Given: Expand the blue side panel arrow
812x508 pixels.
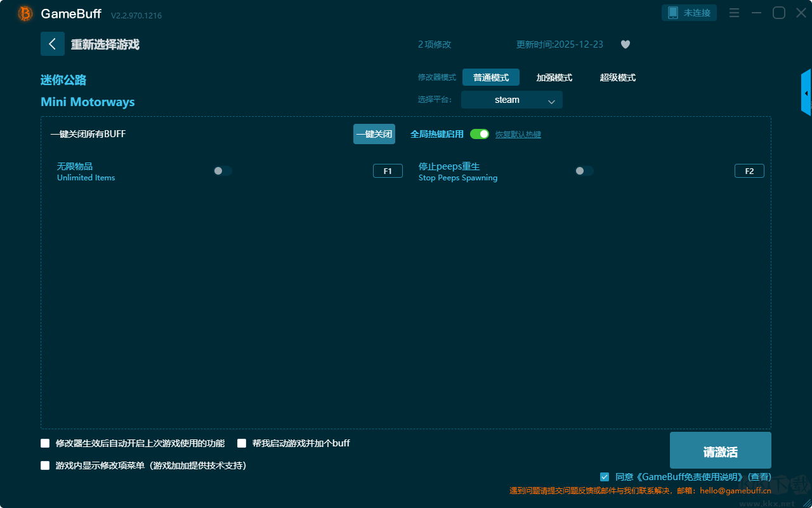Looking at the screenshot, I should [806, 93].
